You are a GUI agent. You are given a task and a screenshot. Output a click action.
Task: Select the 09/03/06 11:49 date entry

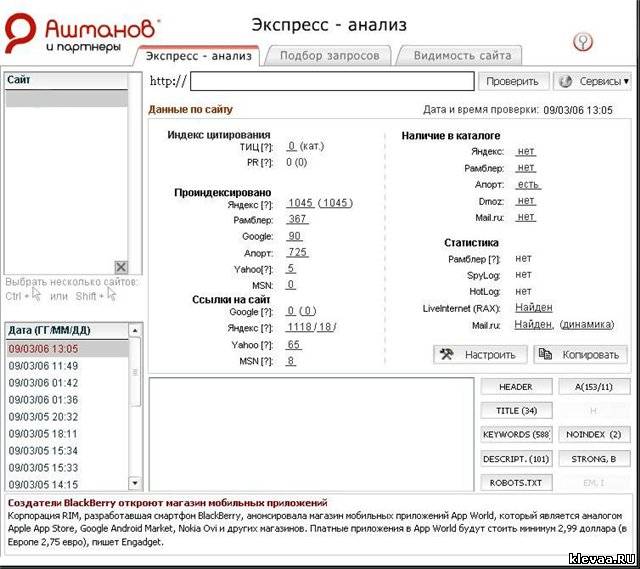pyautogui.click(x=44, y=366)
